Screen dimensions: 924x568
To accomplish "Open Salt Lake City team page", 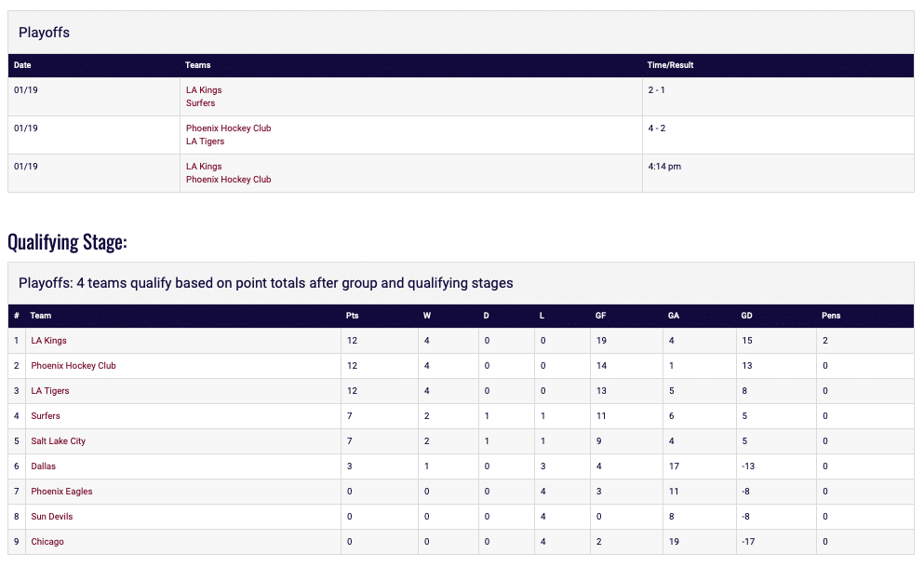I will [58, 441].
